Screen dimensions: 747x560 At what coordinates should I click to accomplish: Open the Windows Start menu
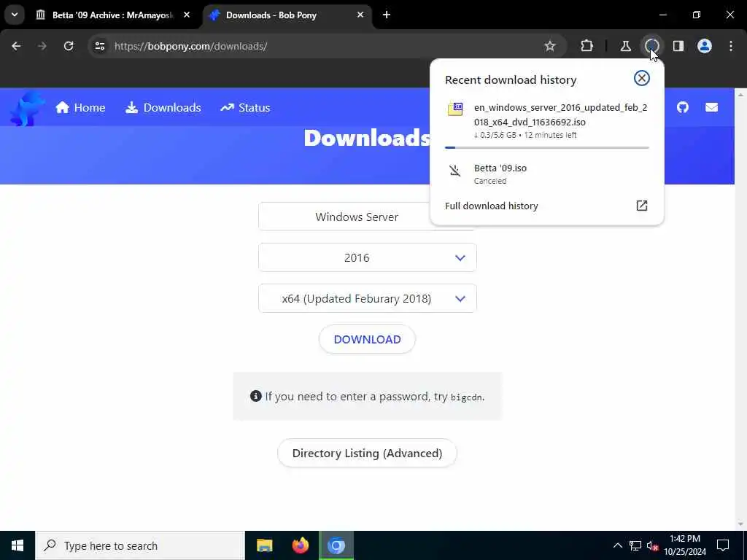(18, 545)
